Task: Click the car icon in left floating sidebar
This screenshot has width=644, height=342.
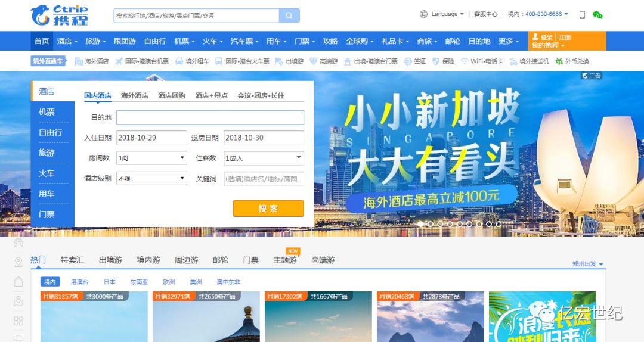Action: (18, 242)
